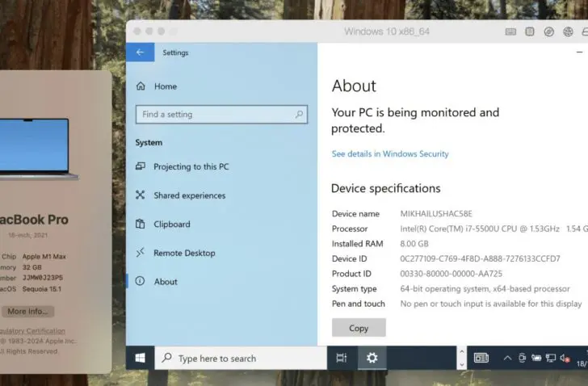The height and width of the screenshot is (386, 588).
Task: Select the Device ID value 0C277109-C769-4F8D-A888-7276133CCFD7
Action: click(x=480, y=258)
